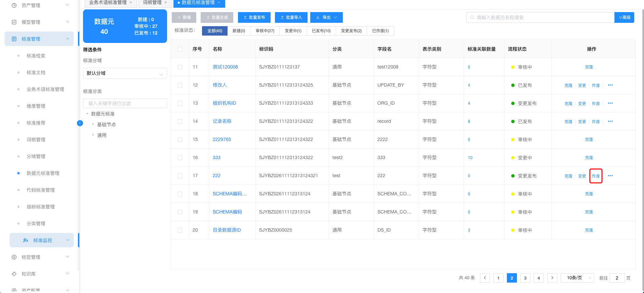This screenshot has height=293, width=644.
Task: Open more actions ellipsis for row 17
Action: point(610,176)
